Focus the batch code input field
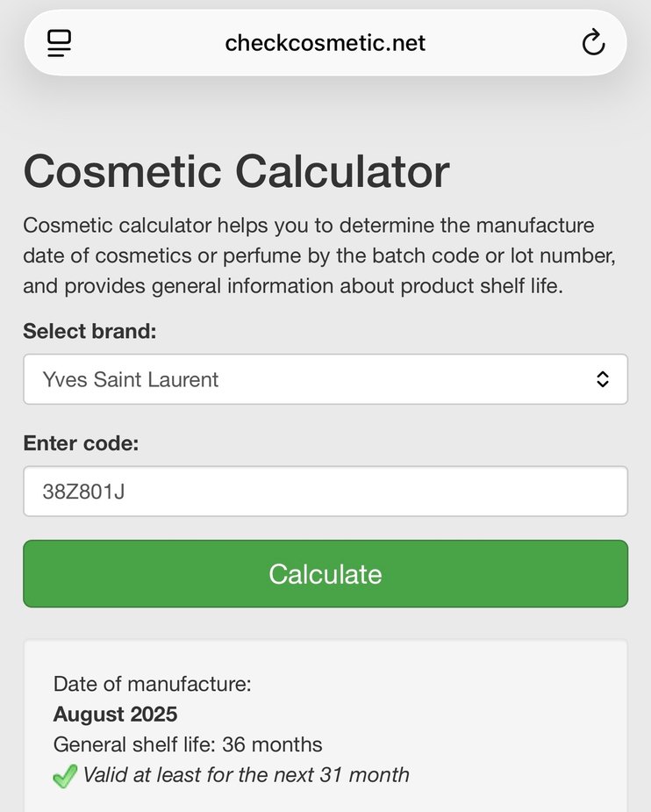 [x=325, y=492]
